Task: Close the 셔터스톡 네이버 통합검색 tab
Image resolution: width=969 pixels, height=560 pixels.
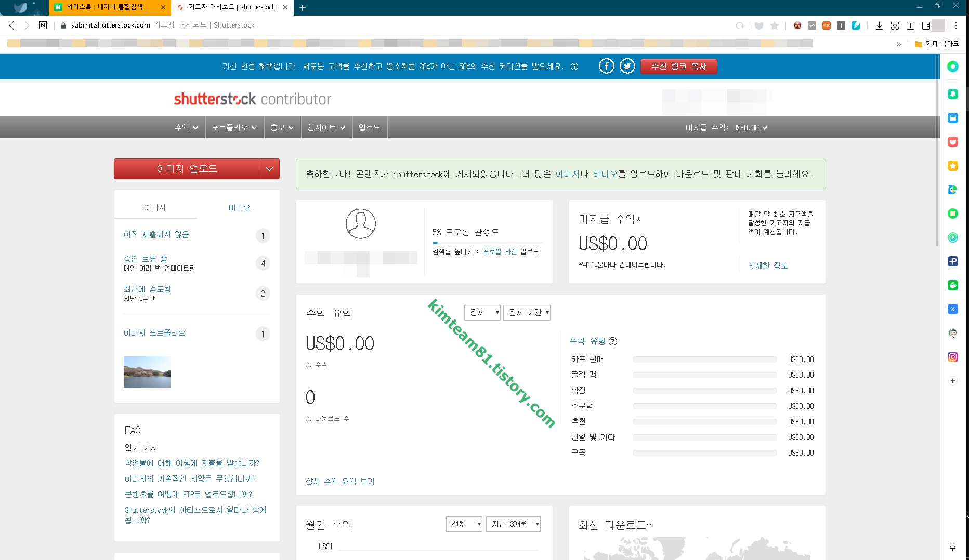Action: pyautogui.click(x=163, y=7)
